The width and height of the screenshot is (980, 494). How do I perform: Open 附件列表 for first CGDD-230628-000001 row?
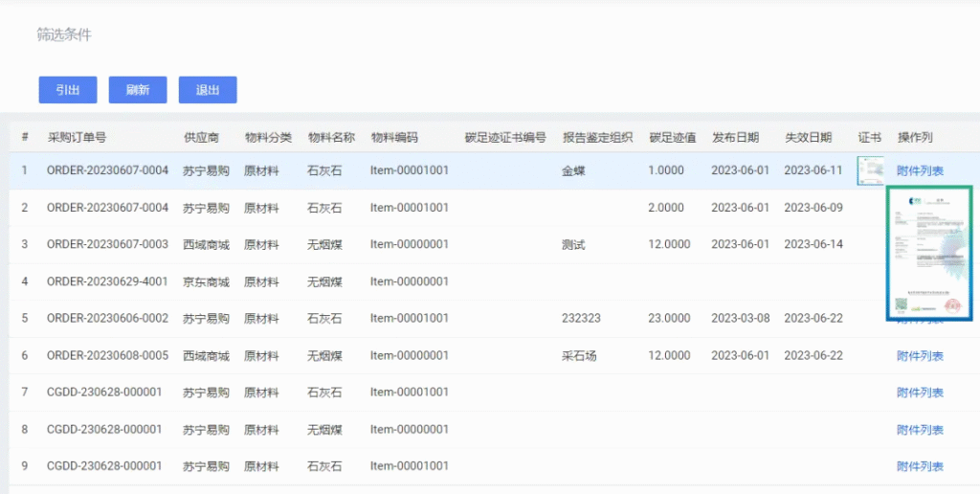(920, 393)
